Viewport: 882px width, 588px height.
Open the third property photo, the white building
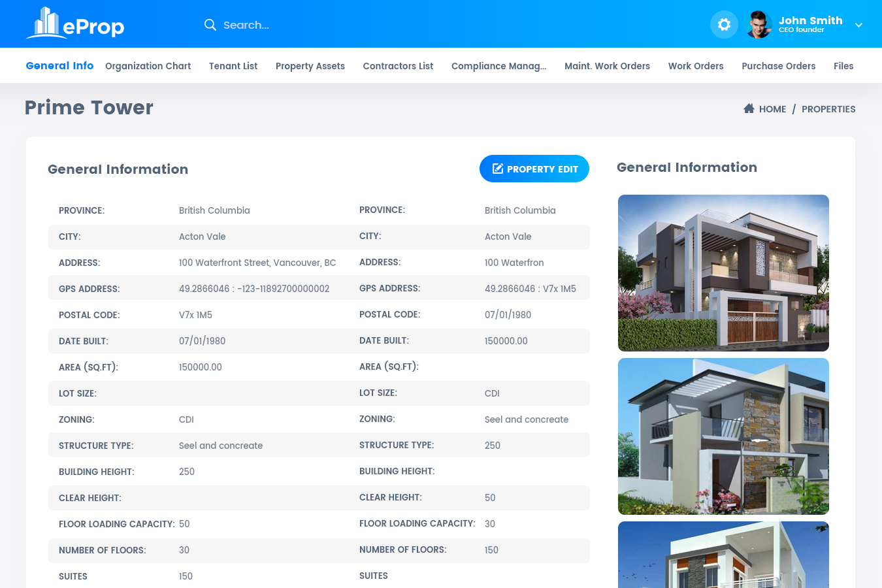(723, 555)
